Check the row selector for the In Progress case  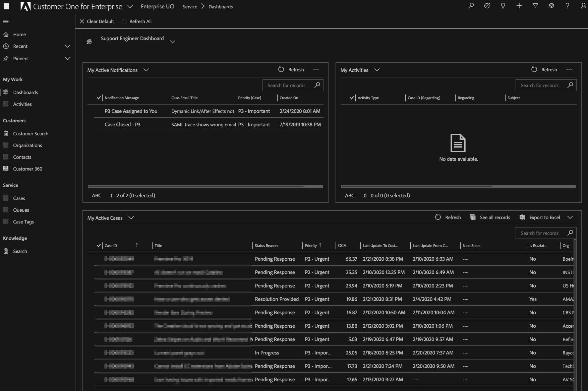coord(99,352)
